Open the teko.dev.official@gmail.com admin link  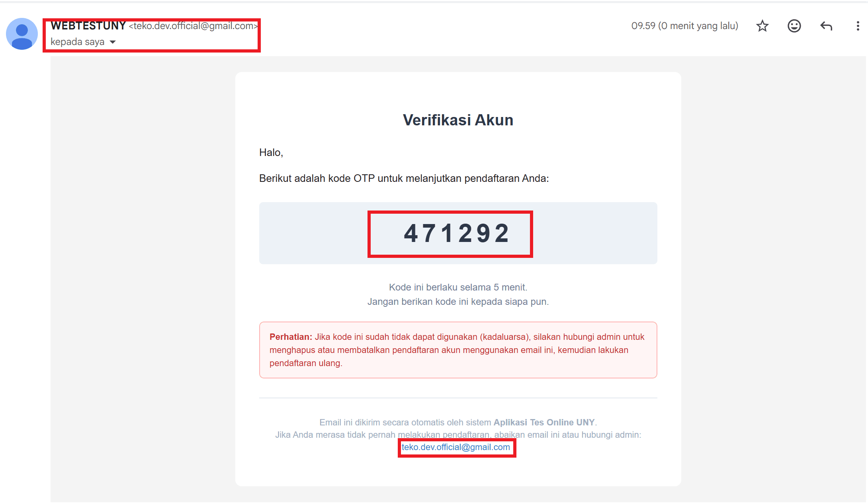pyautogui.click(x=456, y=447)
